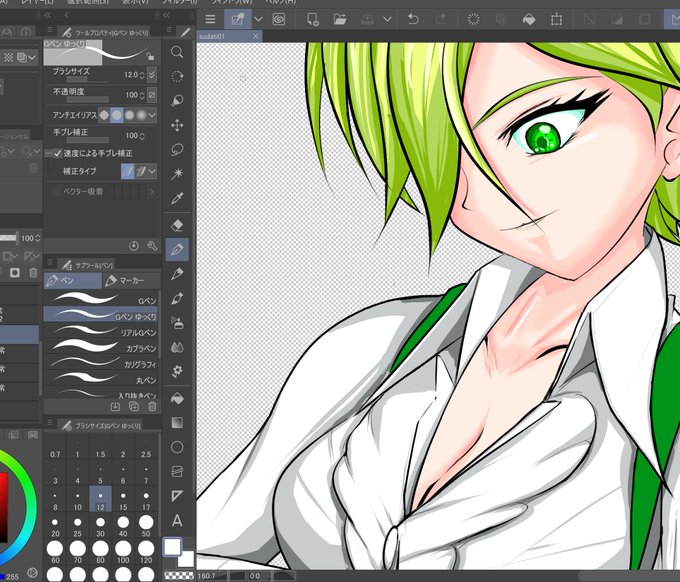Screen dimensions: 680x582
Task: Adjust brush size stepper arrows
Action: (142, 75)
